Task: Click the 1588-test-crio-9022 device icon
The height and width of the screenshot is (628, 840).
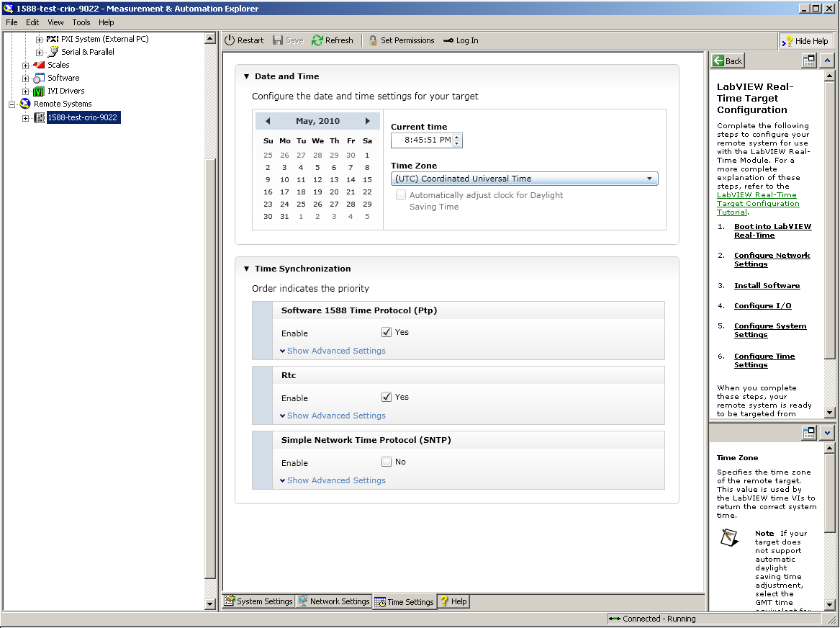Action: [39, 117]
